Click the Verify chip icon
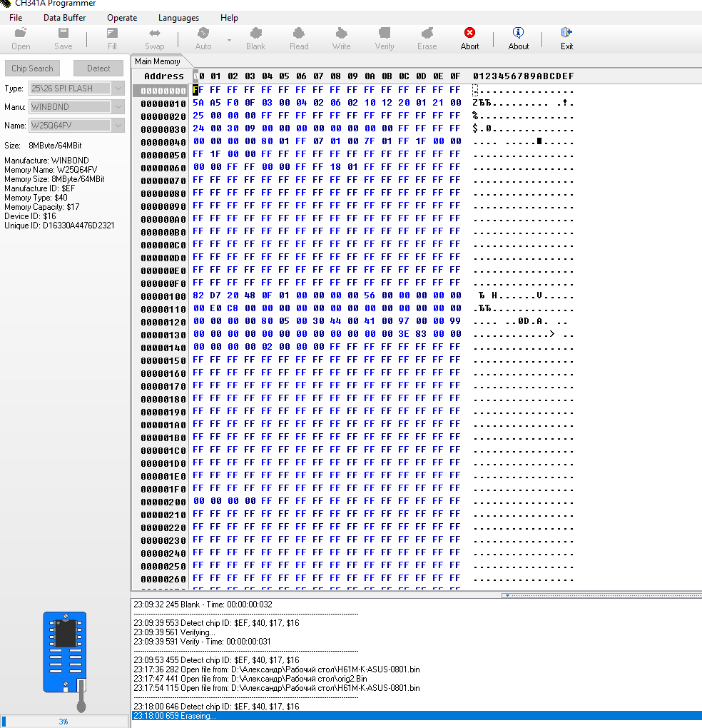 (x=385, y=33)
